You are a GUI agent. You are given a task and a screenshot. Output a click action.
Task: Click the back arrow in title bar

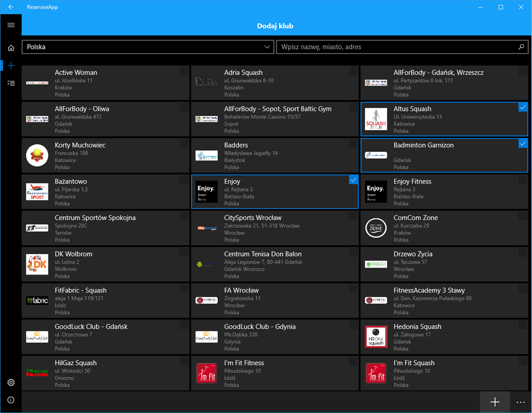11,7
